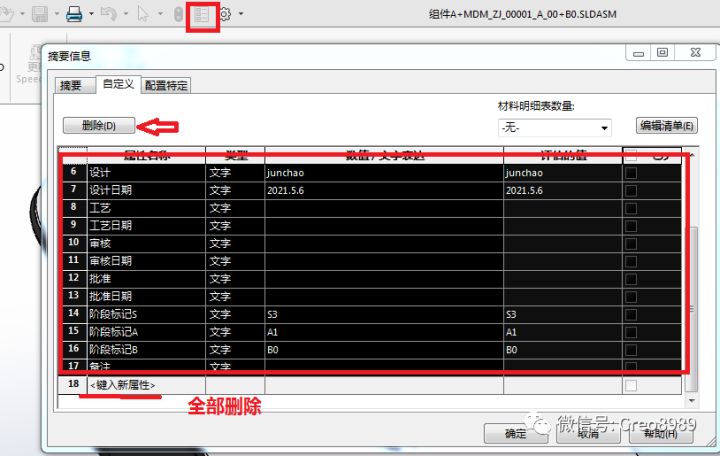The image size is (720, 456).
Task: Toggle the checkbox in row 8 工艺
Action: (x=631, y=208)
